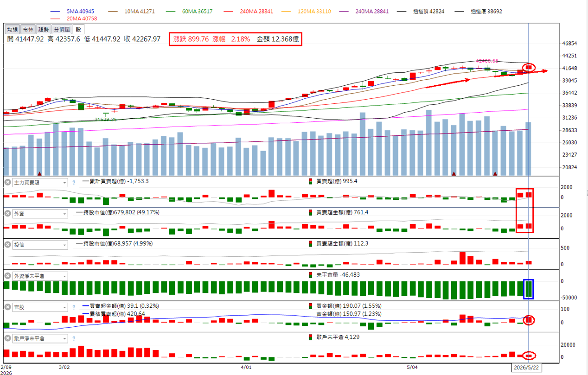Open help for 主力買賣超 indicator
The width and height of the screenshot is (588, 375).
74,183
